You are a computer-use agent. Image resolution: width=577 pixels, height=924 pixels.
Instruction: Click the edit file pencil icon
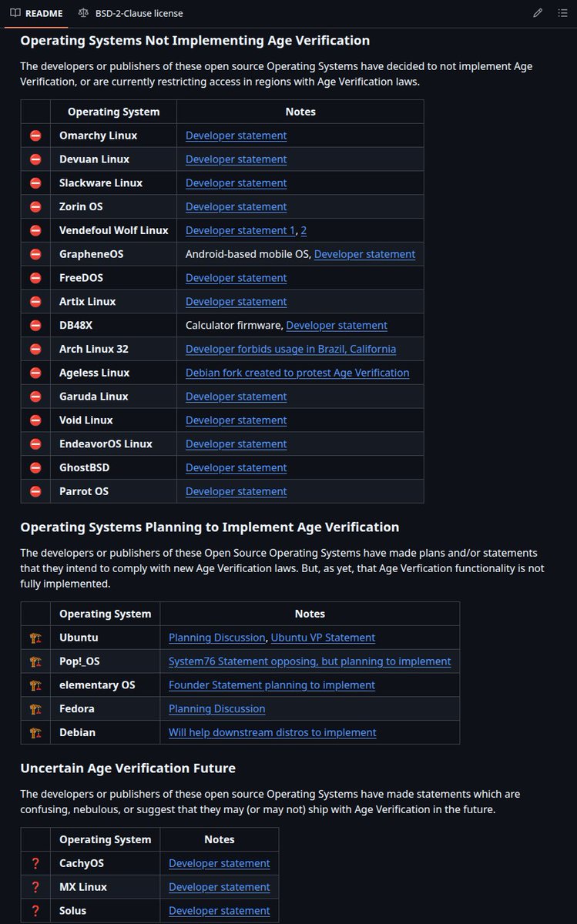[538, 13]
